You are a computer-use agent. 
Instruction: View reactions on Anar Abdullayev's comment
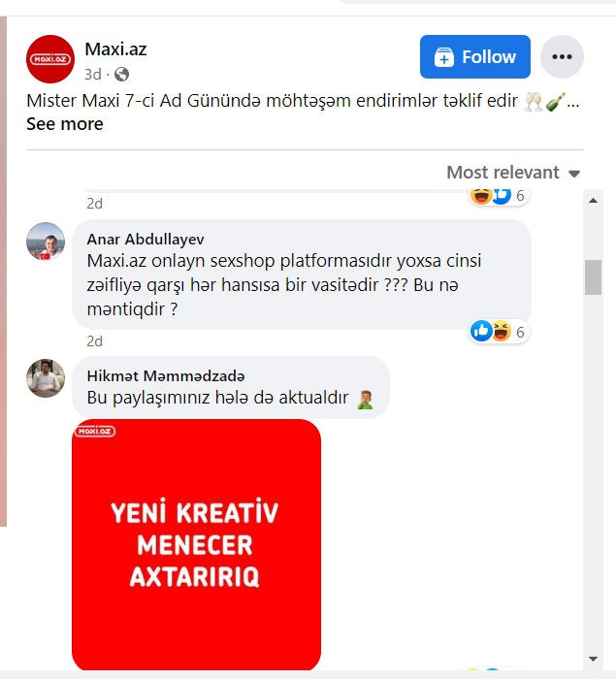(x=499, y=332)
